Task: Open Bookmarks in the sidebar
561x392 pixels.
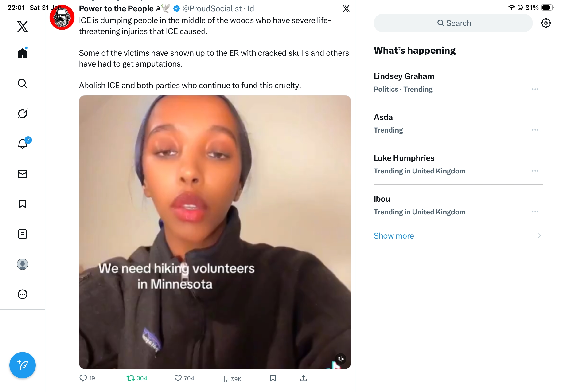Action: coord(23,204)
